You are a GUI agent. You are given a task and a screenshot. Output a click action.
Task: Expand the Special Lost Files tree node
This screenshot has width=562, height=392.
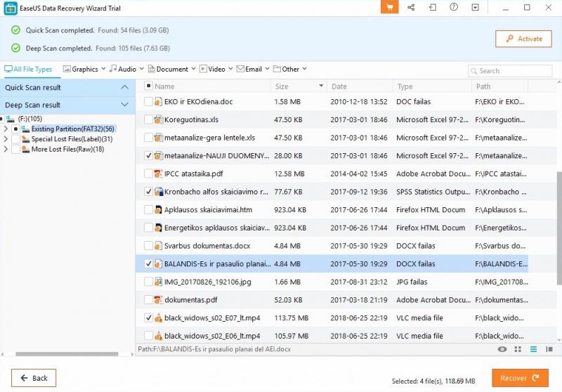6,139
